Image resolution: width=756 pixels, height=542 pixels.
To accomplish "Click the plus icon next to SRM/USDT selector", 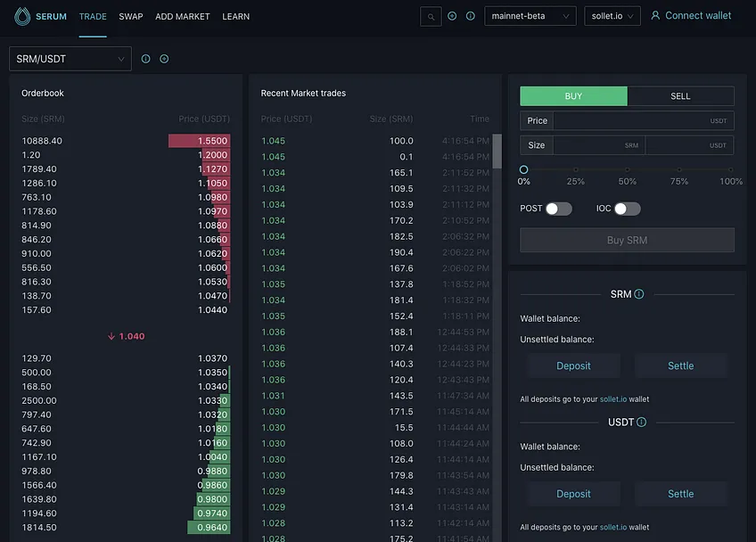I will point(164,59).
